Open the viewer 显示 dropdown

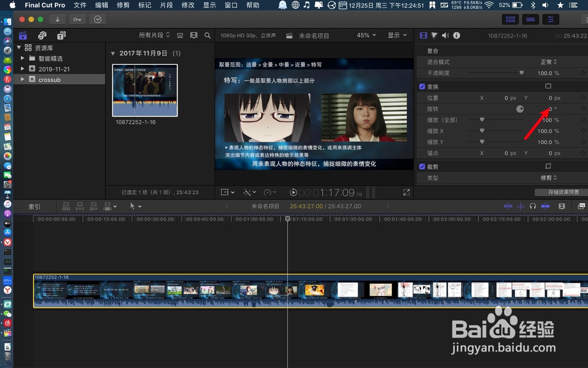point(397,35)
